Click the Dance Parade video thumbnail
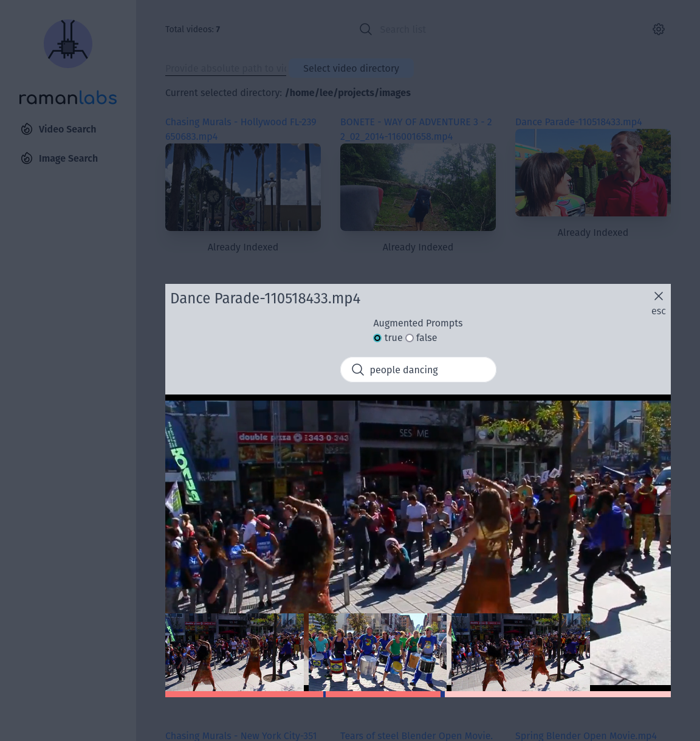The image size is (700, 741). coord(592,173)
